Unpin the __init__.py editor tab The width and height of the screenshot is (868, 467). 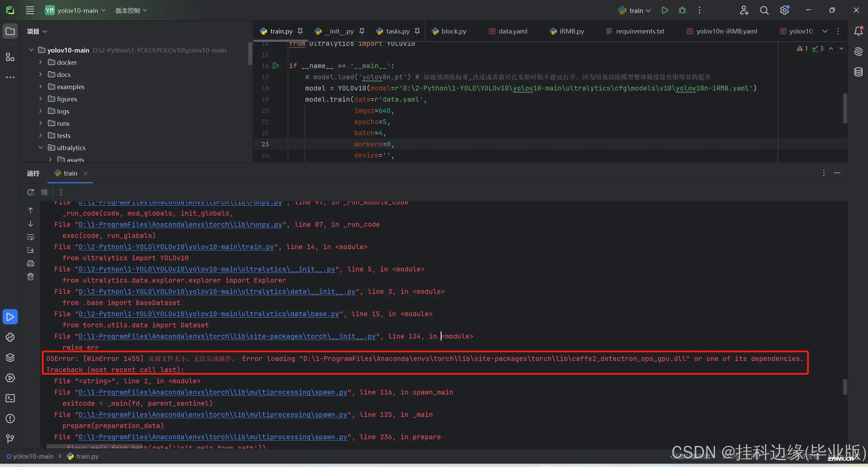(362, 31)
